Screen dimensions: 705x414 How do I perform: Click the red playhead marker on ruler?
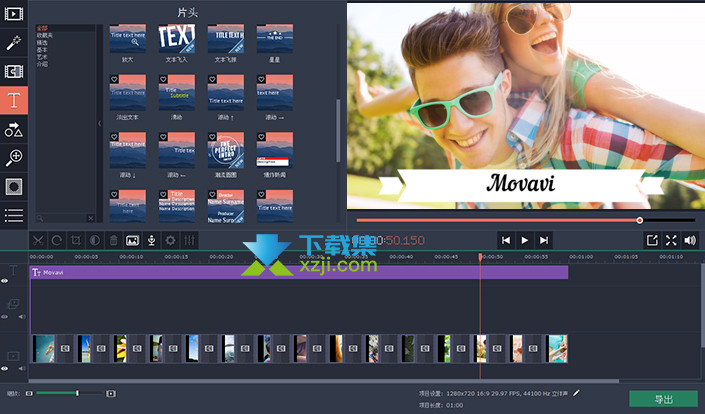pos(480,256)
